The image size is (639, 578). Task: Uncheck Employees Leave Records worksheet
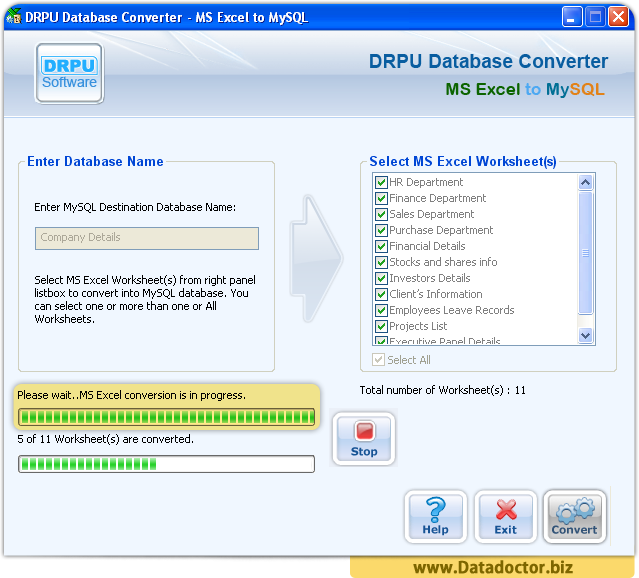(381, 310)
